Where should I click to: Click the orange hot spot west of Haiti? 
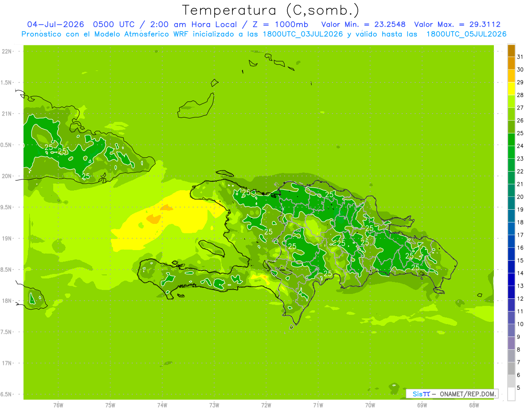[153, 219]
